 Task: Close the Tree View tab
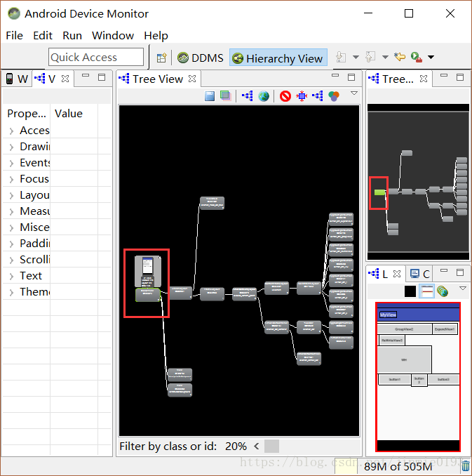[192, 79]
